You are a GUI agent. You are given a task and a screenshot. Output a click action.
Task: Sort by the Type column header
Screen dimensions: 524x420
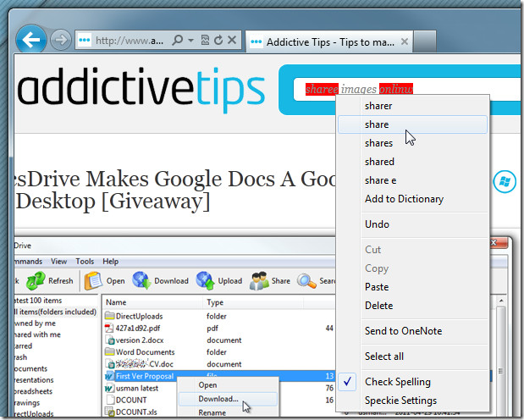[253, 302]
